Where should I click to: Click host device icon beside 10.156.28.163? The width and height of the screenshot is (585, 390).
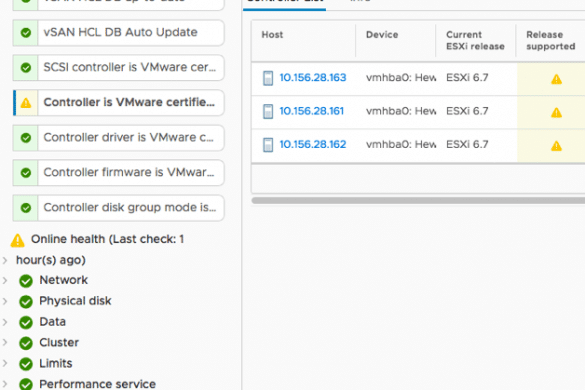click(x=268, y=78)
